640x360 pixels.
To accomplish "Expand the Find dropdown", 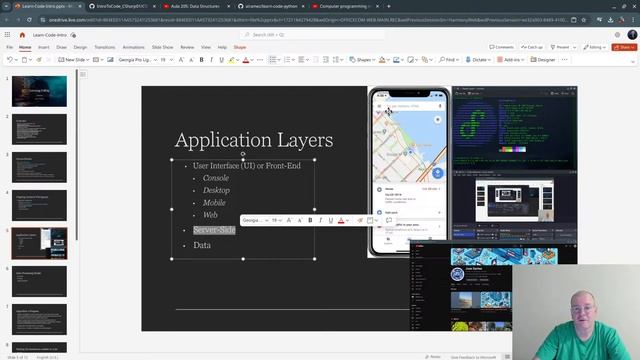I will point(457,60).
